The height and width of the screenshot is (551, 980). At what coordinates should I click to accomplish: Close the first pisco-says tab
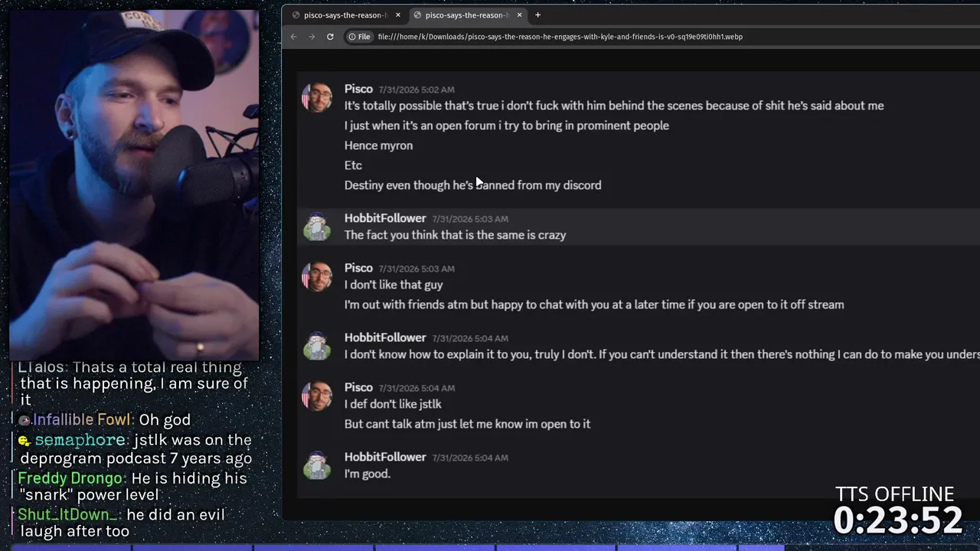pyautogui.click(x=397, y=15)
